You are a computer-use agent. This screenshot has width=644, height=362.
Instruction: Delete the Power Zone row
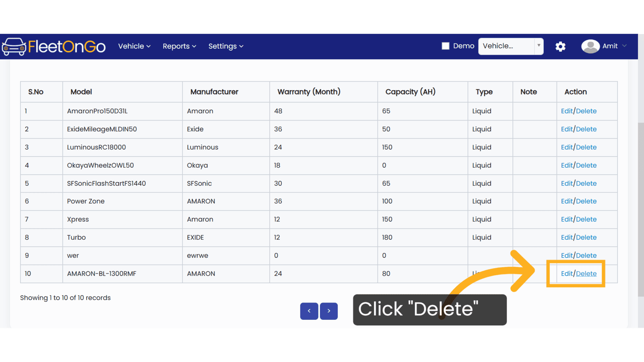coord(586,201)
